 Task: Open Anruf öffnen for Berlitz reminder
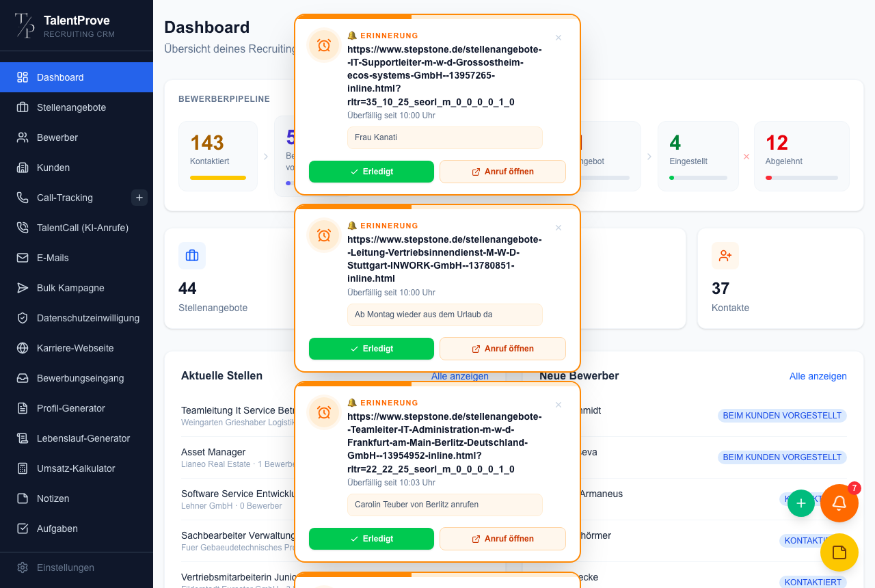click(x=502, y=539)
